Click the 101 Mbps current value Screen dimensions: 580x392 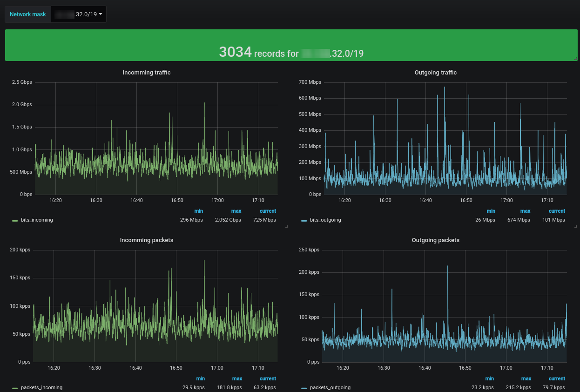coord(553,220)
